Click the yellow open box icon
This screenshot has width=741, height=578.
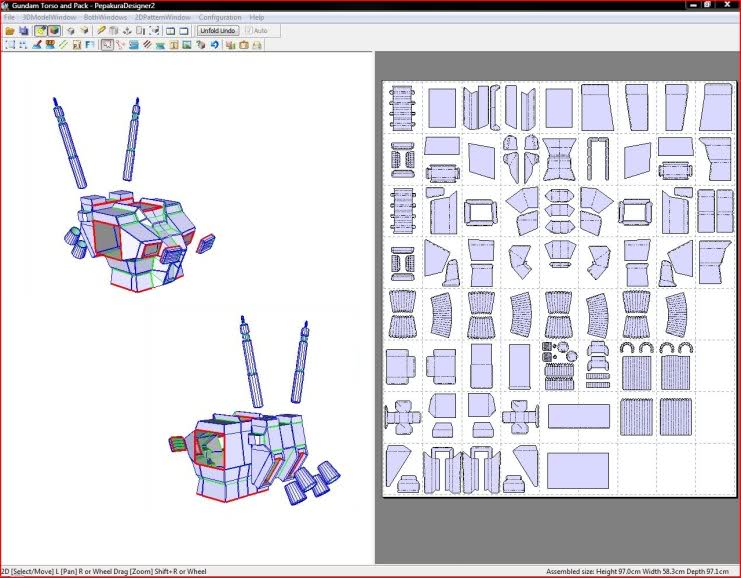84,31
